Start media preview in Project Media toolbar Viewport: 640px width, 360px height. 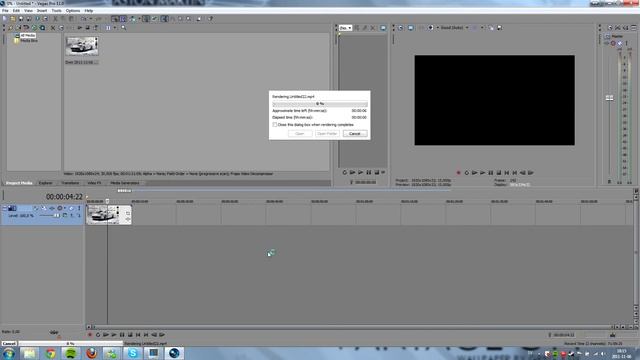pyautogui.click(x=80, y=28)
